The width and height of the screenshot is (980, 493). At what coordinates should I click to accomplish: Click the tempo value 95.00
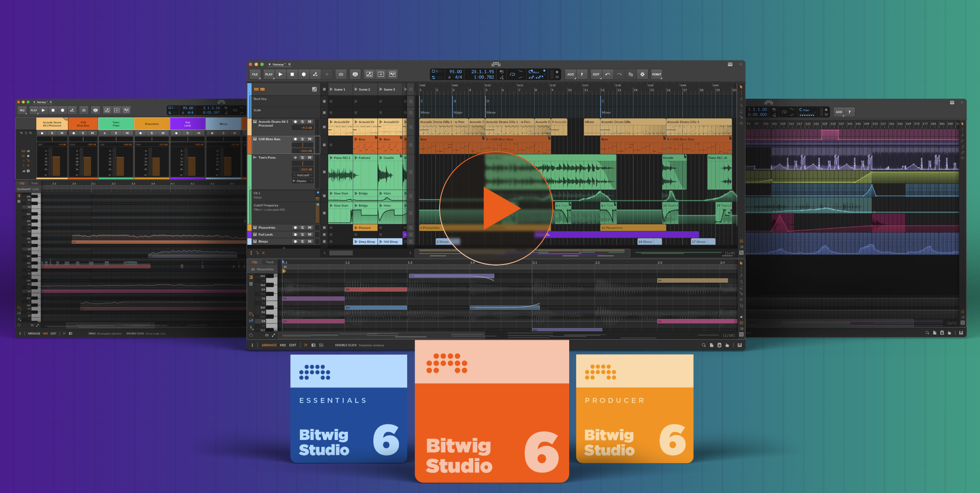pos(456,71)
